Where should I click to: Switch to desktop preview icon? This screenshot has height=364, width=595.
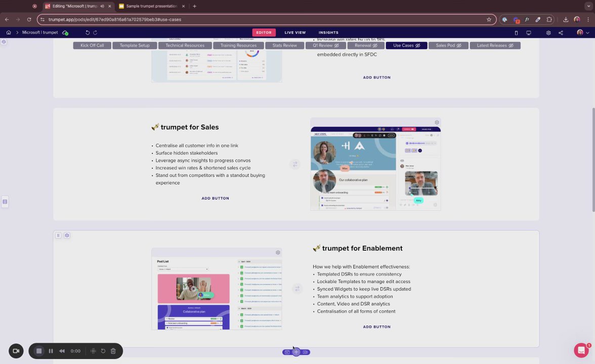coord(528,33)
